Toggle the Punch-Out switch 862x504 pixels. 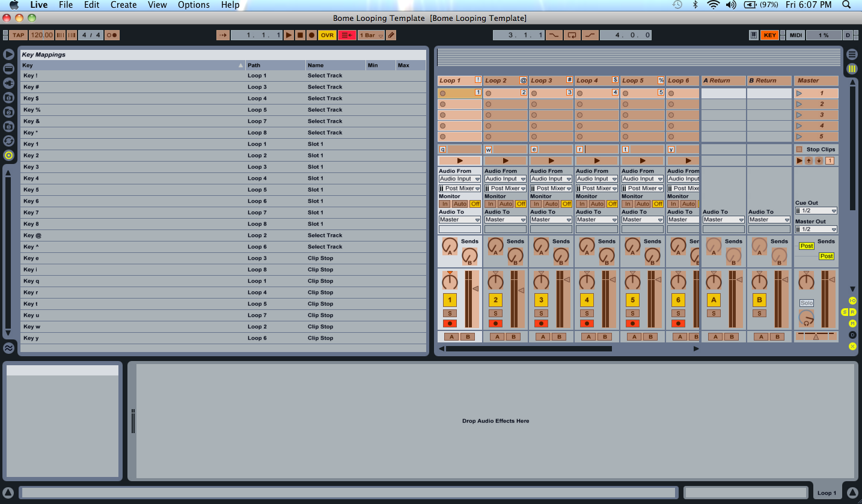click(590, 35)
